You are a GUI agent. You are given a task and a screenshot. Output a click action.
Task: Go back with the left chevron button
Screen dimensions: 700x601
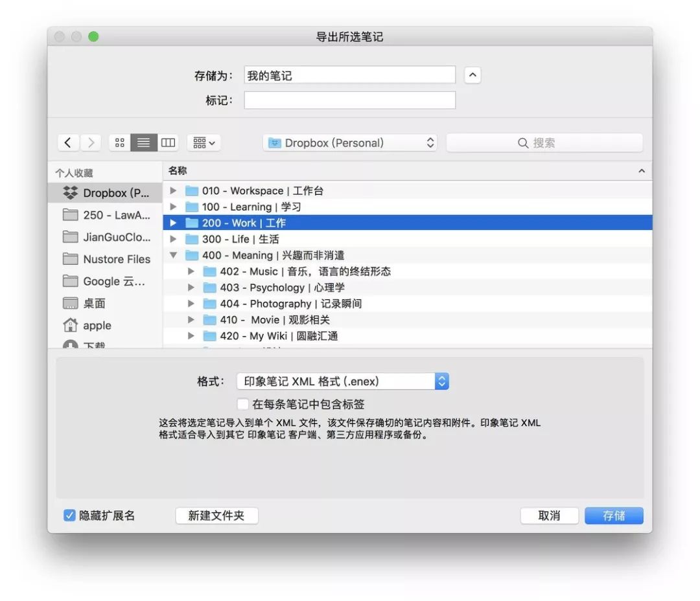68,142
